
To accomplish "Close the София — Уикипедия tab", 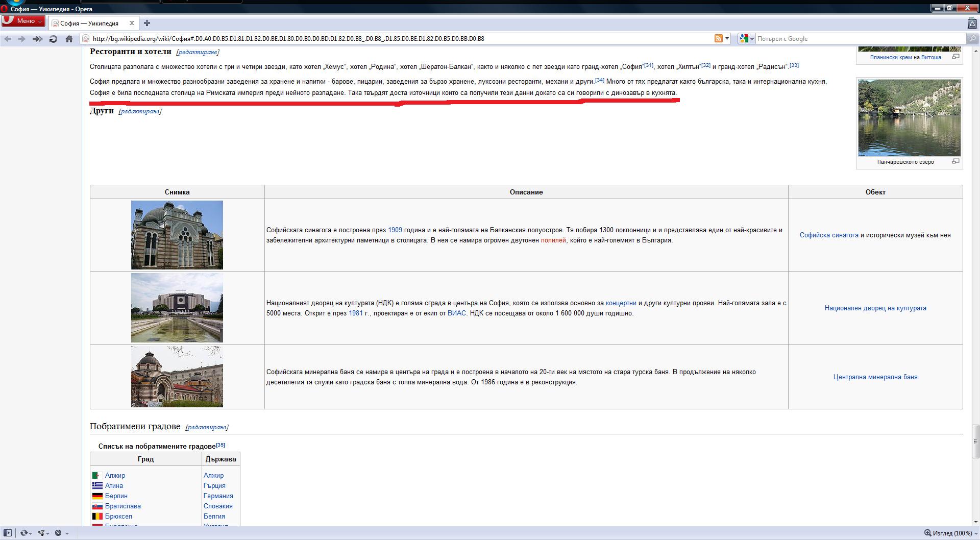I will click(x=132, y=23).
